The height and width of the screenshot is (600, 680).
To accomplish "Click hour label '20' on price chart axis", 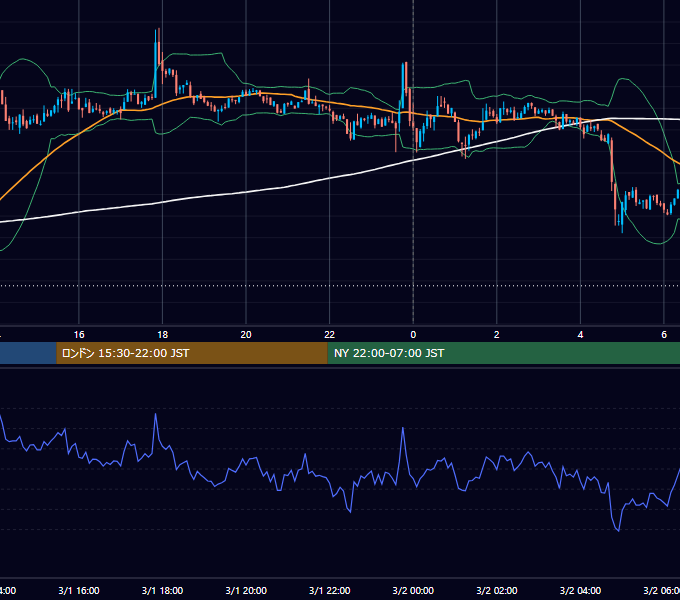I will pos(246,335).
